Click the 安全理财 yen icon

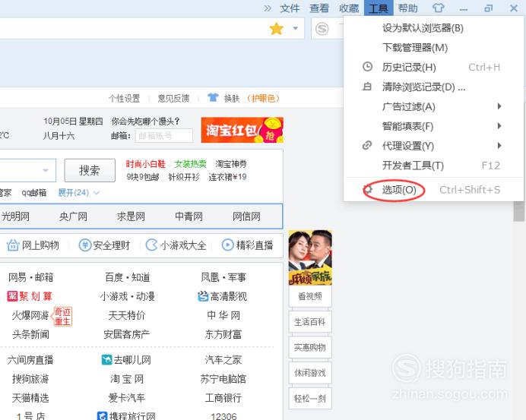pos(85,245)
